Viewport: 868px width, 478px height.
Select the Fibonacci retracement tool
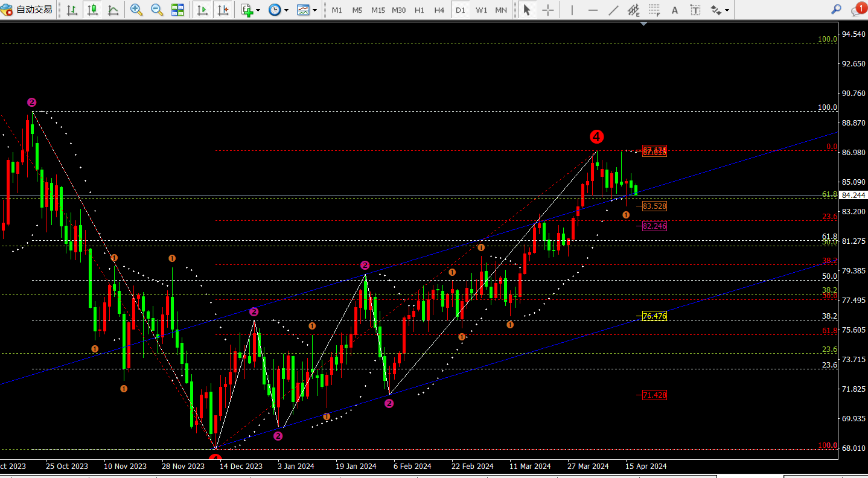[x=654, y=10]
